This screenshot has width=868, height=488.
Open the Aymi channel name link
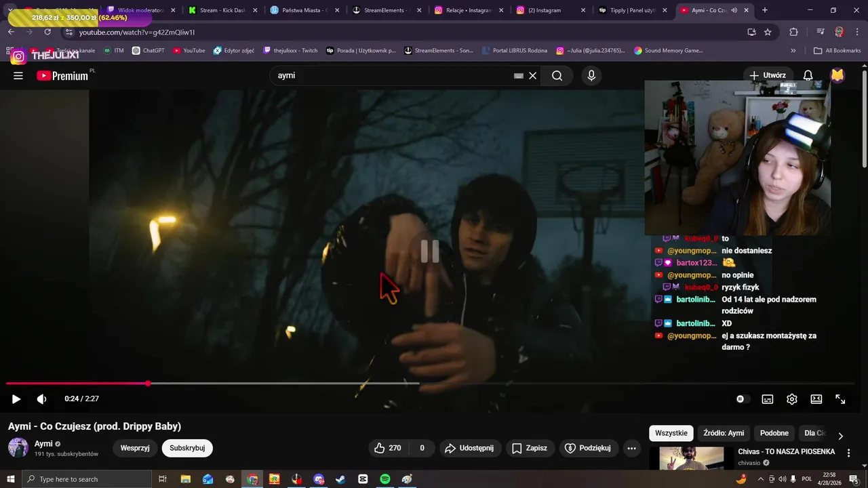point(43,444)
